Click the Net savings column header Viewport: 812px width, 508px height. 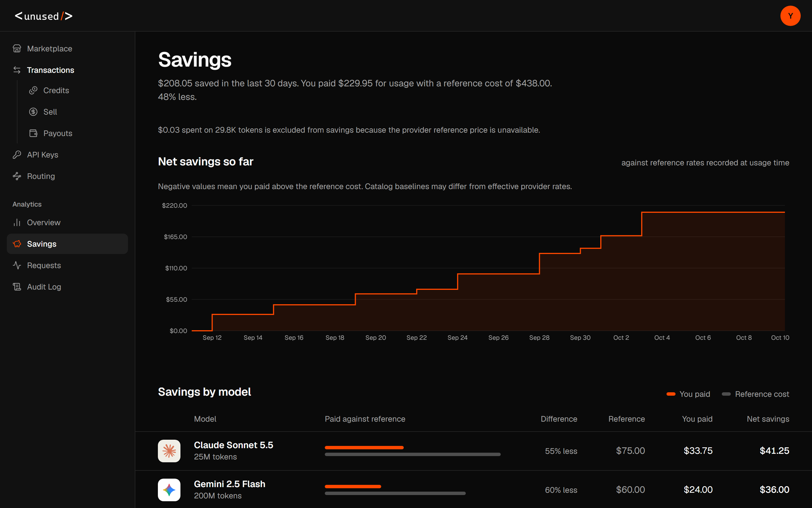[x=768, y=419]
